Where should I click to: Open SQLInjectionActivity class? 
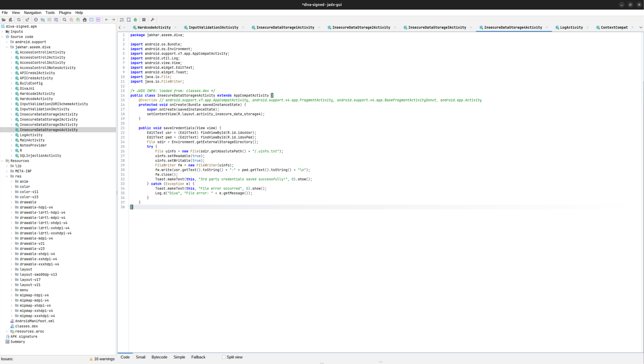pos(40,156)
